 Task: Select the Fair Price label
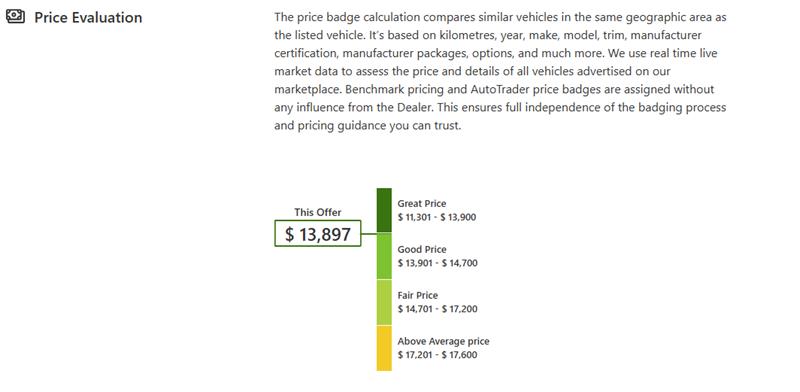[418, 296]
